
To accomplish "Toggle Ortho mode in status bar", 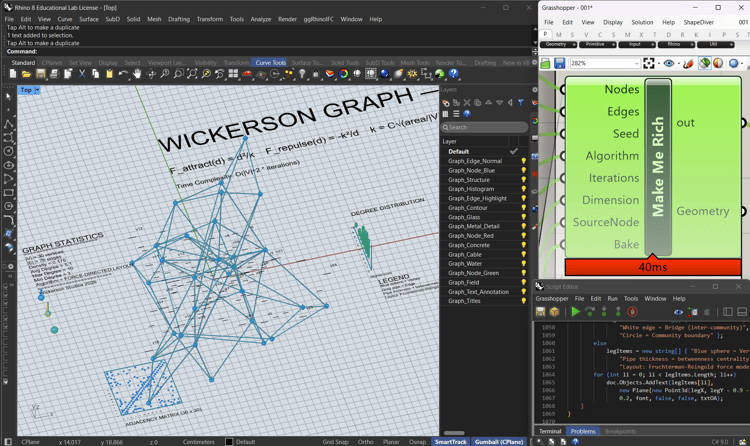I will tap(366, 441).
